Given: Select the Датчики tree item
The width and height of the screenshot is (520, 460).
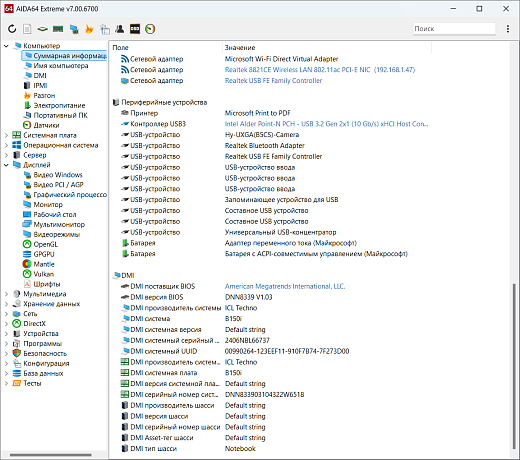Looking at the screenshot, I should [46, 125].
